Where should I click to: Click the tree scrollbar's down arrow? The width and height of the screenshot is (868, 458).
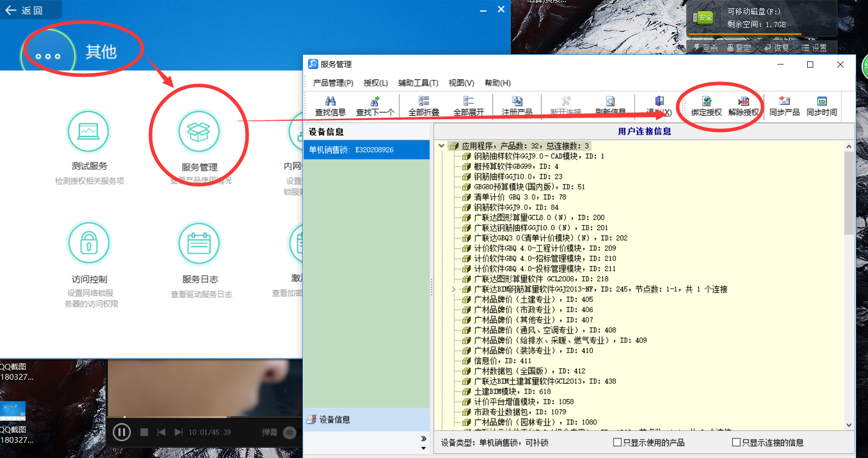pos(849,425)
